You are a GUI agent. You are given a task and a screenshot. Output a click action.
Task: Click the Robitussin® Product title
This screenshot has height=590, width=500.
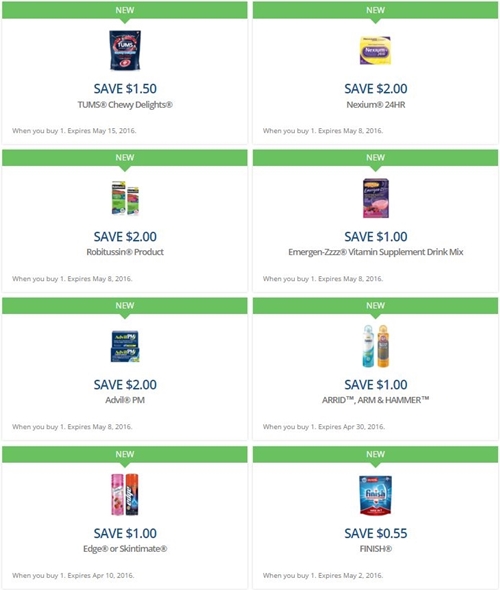(x=125, y=252)
